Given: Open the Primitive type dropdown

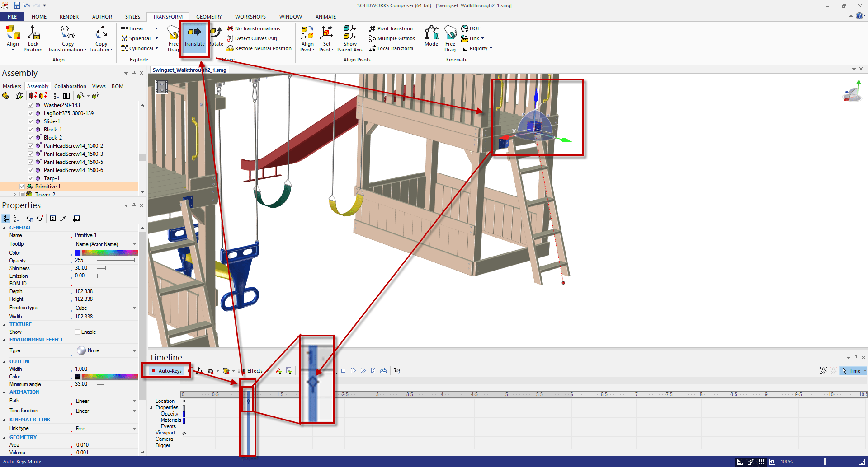Looking at the screenshot, I should click(x=134, y=308).
